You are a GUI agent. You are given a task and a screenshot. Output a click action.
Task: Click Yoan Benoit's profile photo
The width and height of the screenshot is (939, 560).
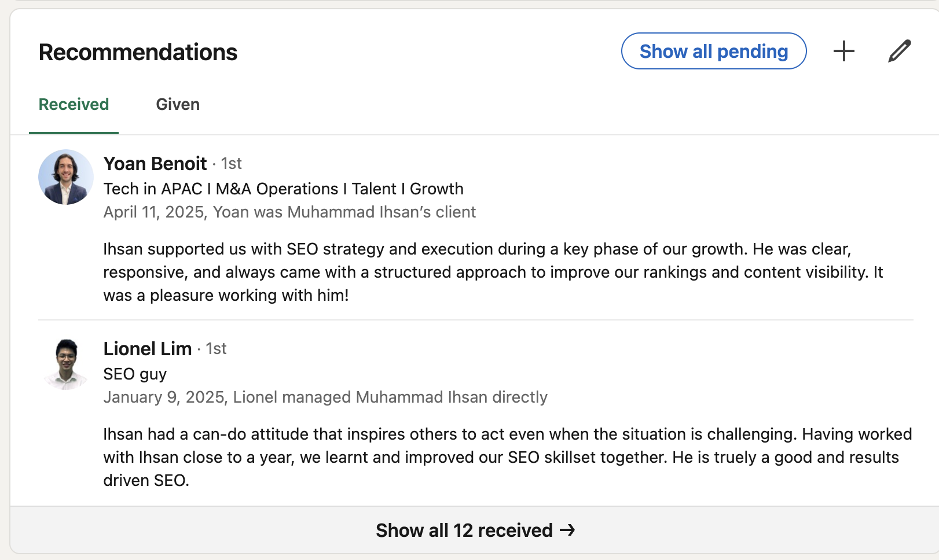(x=65, y=177)
